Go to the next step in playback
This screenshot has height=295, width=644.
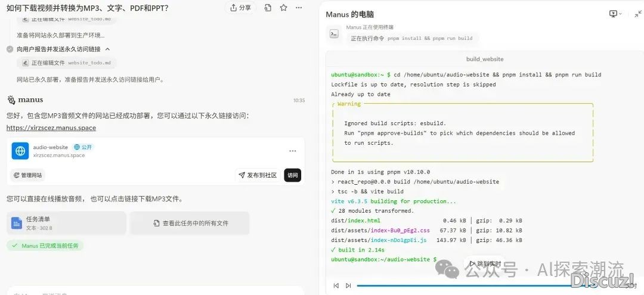[x=348, y=285]
